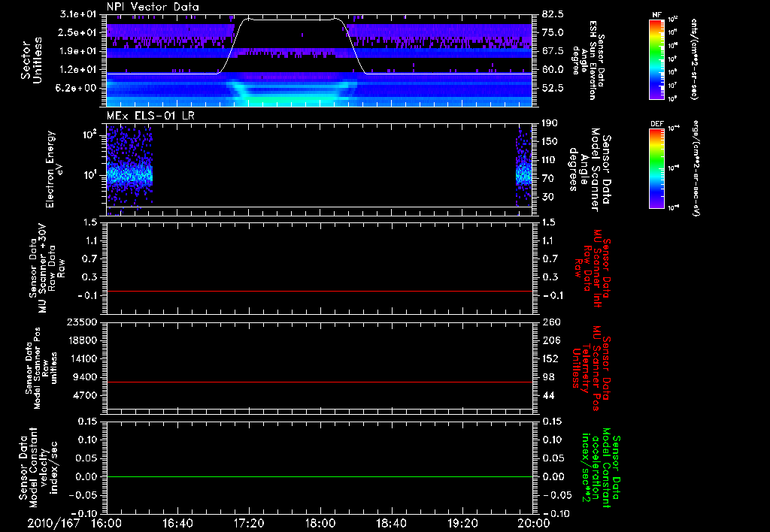Screen dimensions: 770x532
Task: Click the "Sector Unitless" axis title
Action: coord(32,60)
